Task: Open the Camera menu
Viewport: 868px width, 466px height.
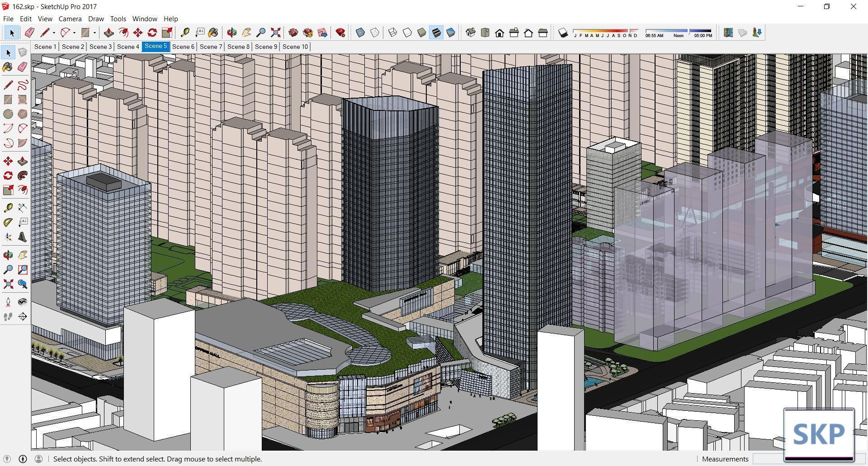Action: click(x=70, y=19)
